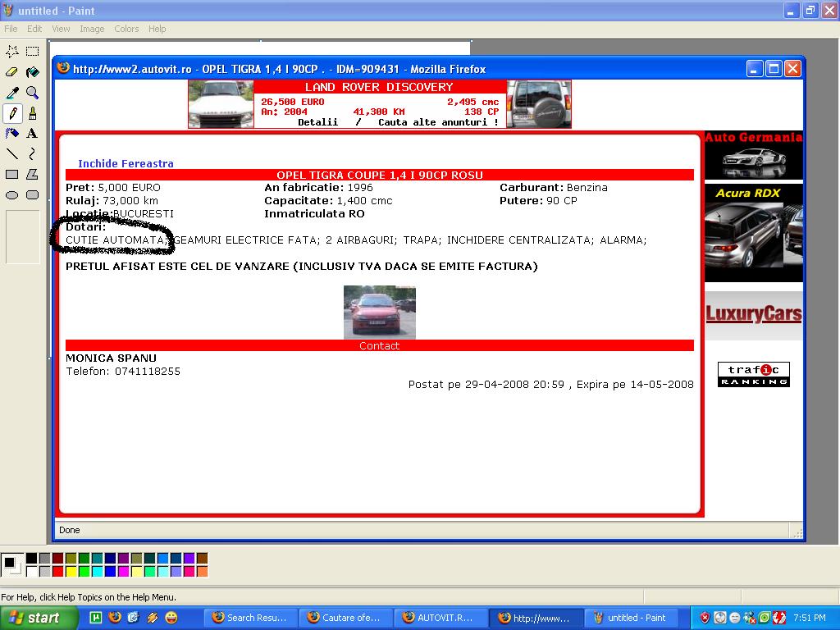This screenshot has width=840, height=630.
Task: Select the Curve tool
Action: [33, 153]
